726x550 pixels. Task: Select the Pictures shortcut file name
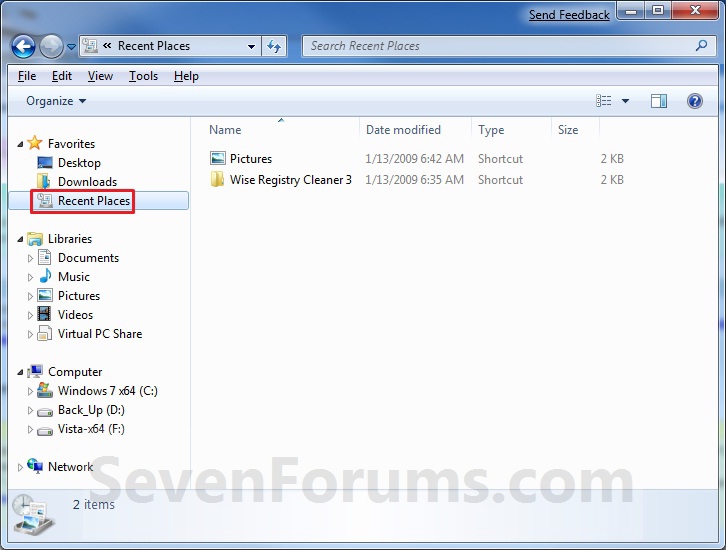pos(251,159)
